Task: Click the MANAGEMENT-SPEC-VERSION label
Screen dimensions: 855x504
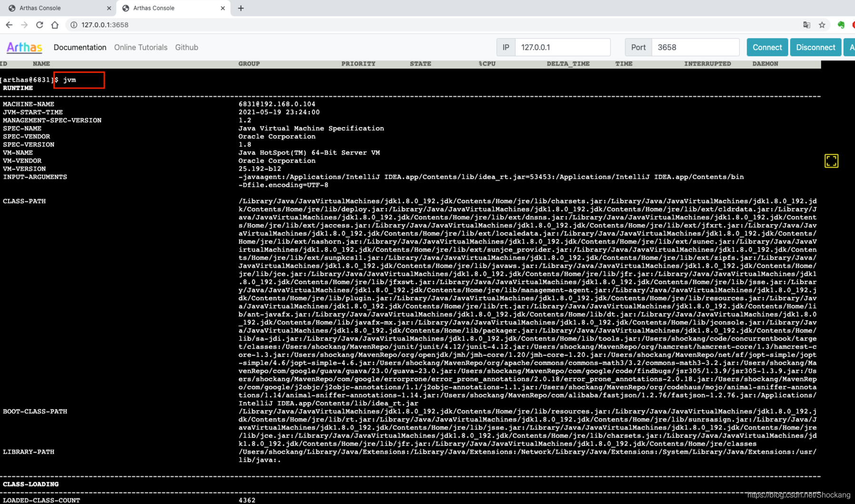Action: (52, 120)
